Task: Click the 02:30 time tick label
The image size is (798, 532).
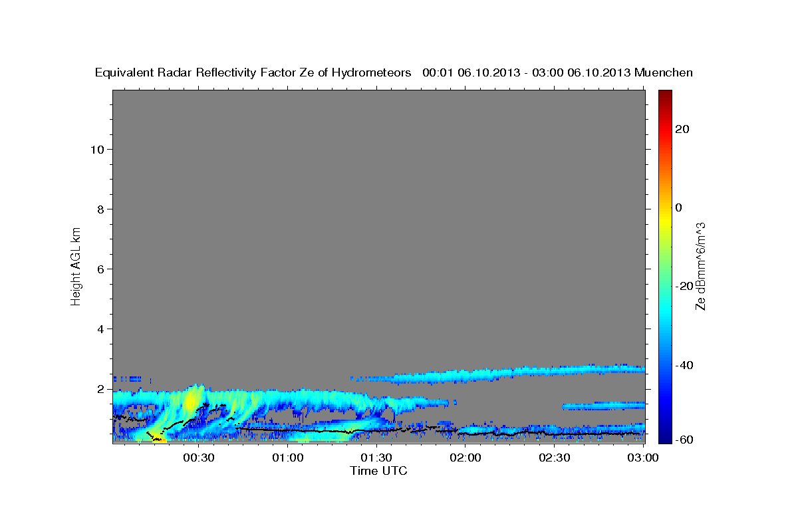Action: [555, 458]
